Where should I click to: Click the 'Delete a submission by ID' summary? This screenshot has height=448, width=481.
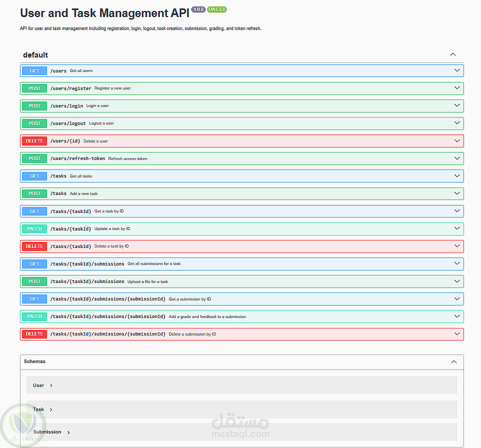(x=192, y=334)
